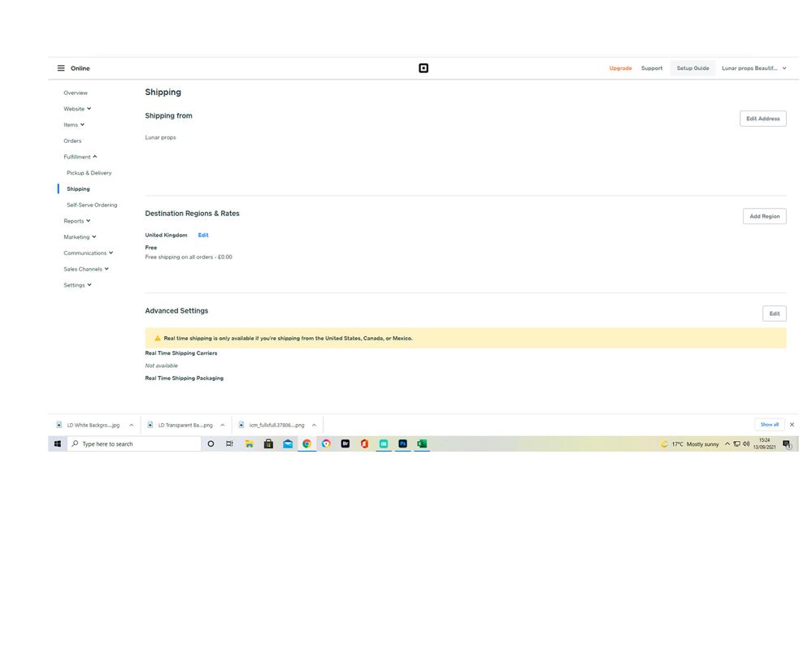Open File Explorer from the taskbar
This screenshot has width=812, height=649.
250,444
